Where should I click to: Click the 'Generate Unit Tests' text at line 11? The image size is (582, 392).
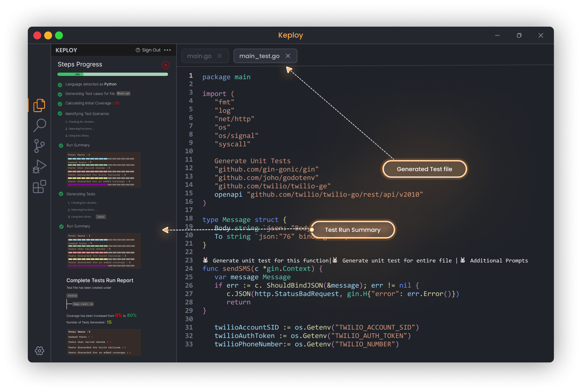click(252, 161)
